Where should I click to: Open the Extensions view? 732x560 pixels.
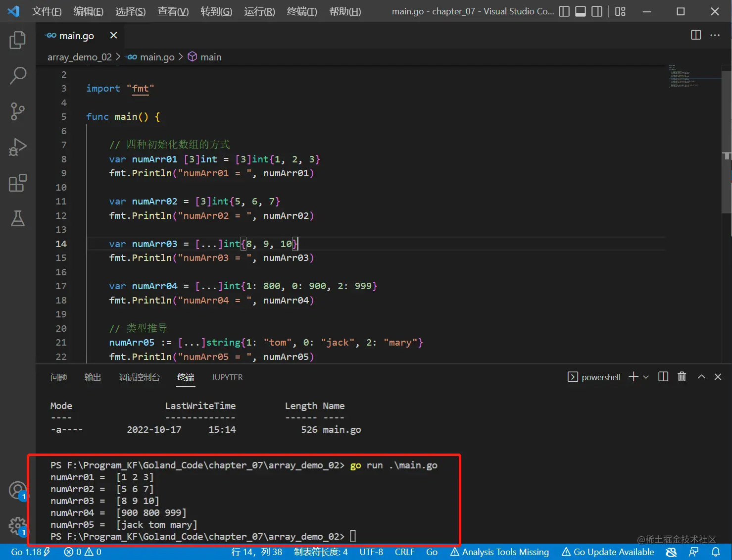18,183
